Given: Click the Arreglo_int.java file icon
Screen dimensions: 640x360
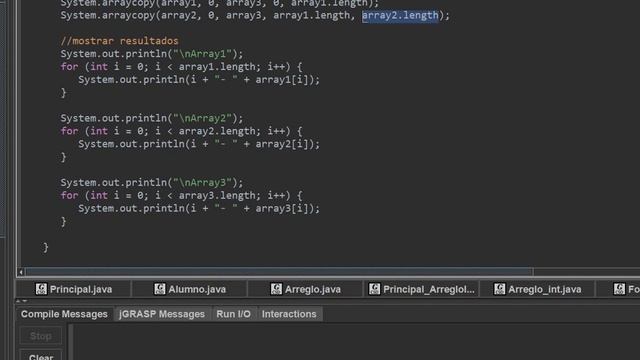Looking at the screenshot, I should pos(500,289).
